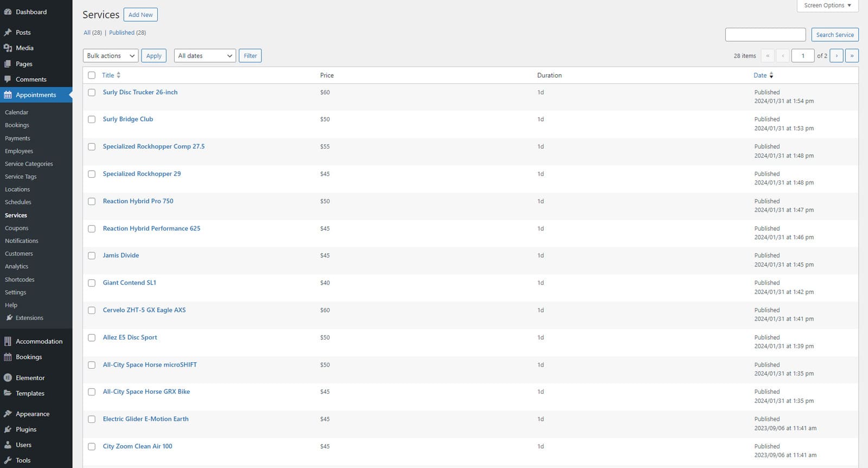Screen dimensions: 868x468
Task: Click the Accommodation building icon
Action: pyautogui.click(x=8, y=342)
